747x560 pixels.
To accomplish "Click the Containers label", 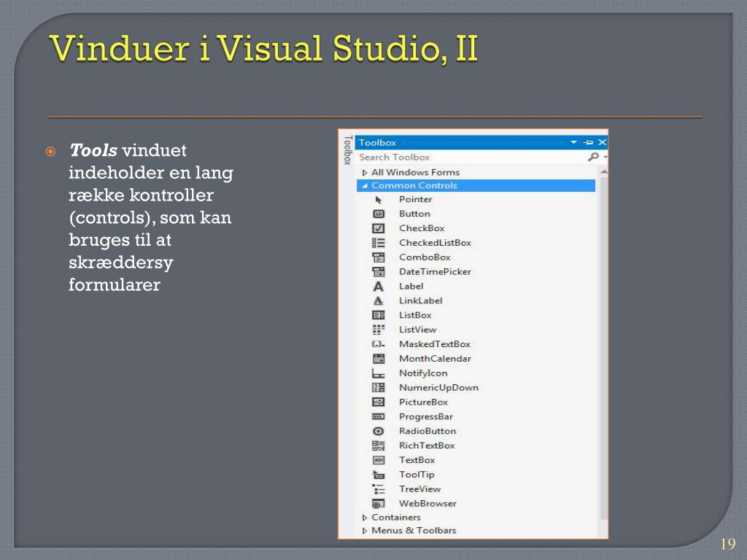I will click(396, 518).
